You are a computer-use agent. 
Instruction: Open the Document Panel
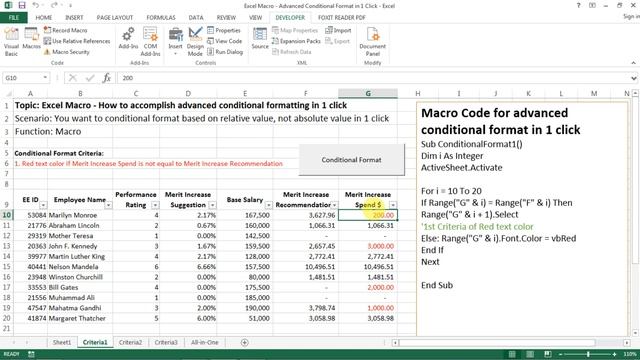[x=372, y=42]
